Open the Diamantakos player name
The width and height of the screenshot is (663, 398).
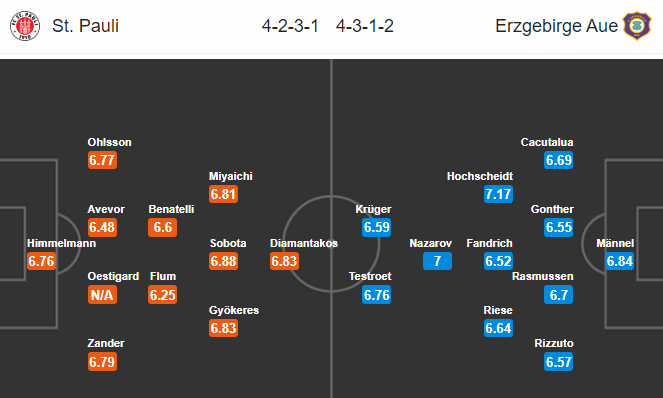[x=304, y=243]
